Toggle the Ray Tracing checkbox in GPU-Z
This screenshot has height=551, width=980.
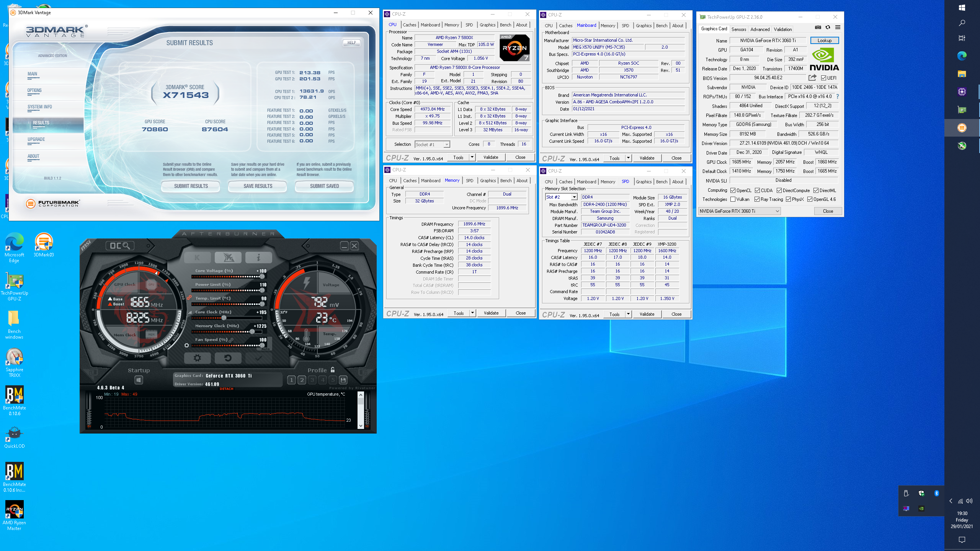coord(757,199)
